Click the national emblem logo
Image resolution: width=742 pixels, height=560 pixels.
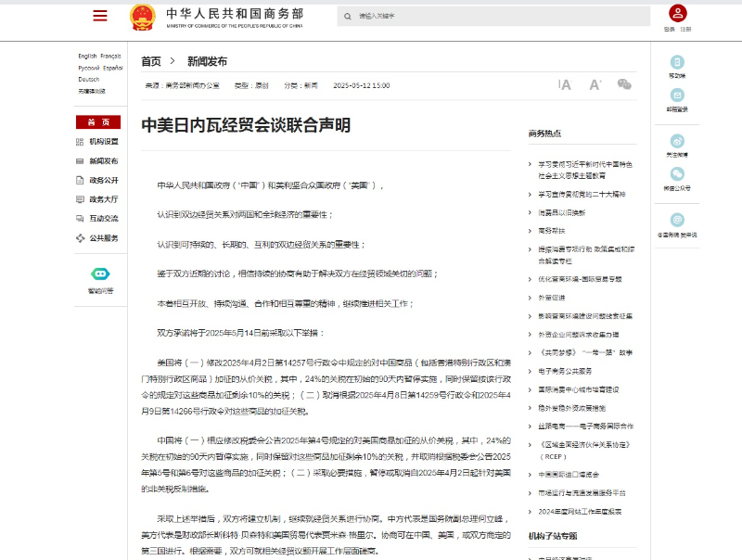pyautogui.click(x=143, y=17)
